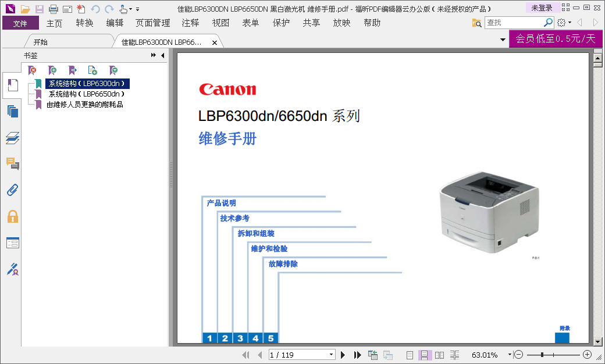Select the hand tool in the quick toolbar
Screen dimensions: 605x364
click(x=123, y=9)
